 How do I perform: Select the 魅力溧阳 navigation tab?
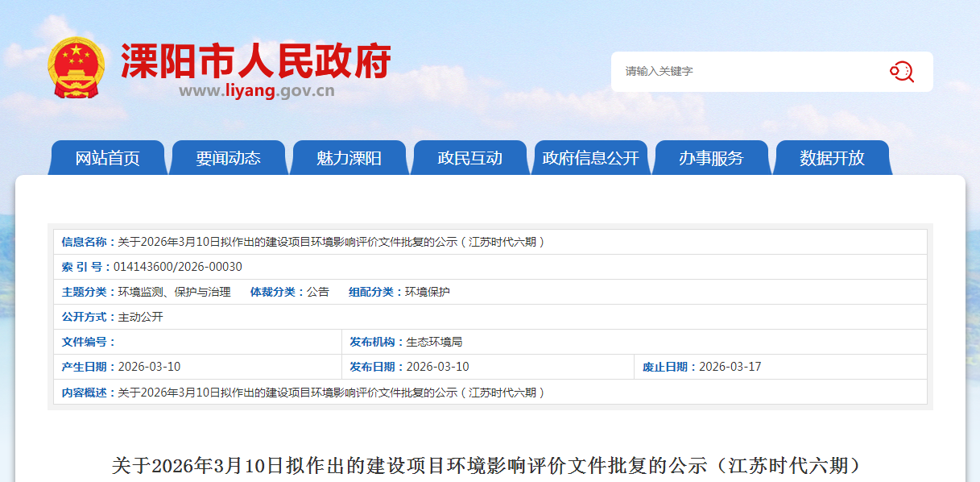tap(349, 158)
